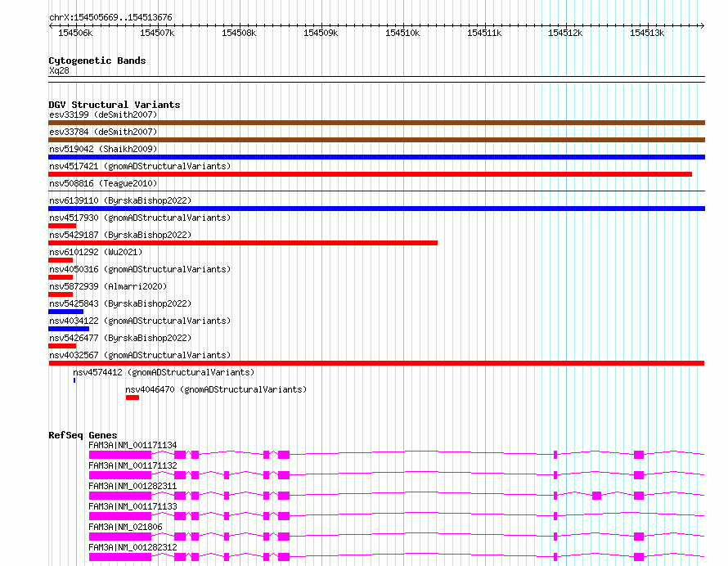
Task: Select the Xq28 cytogenetic band label
Action: 59,70
